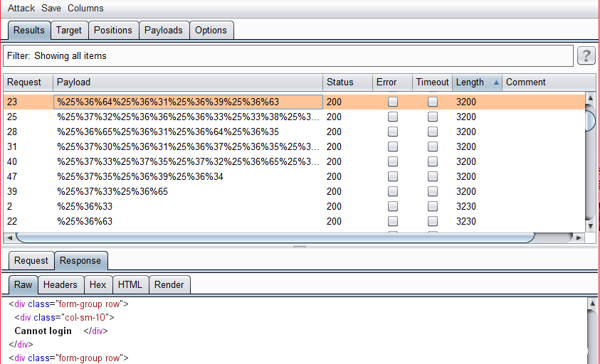The width and height of the screenshot is (600, 364).
Task: Click the Length column sort arrow
Action: [x=496, y=82]
